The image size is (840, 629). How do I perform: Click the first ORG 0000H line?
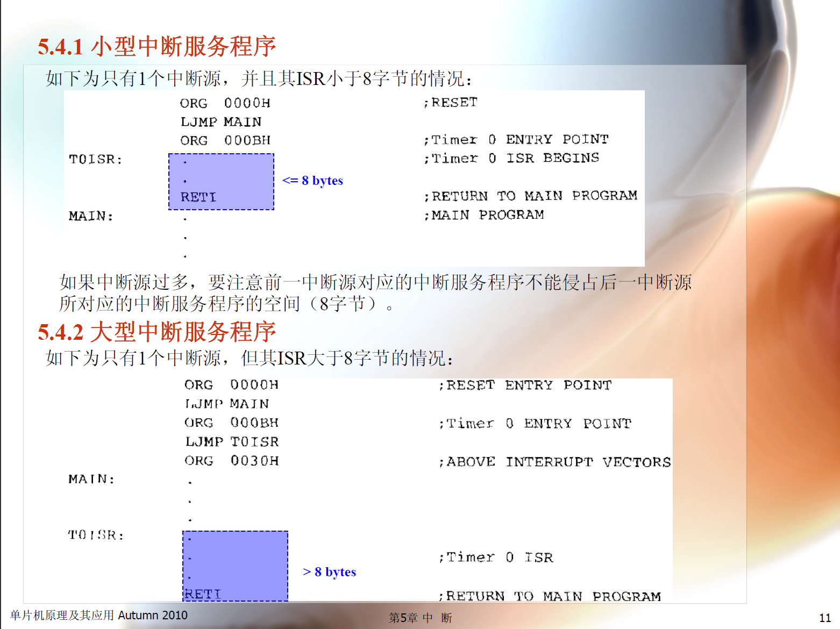point(225,103)
